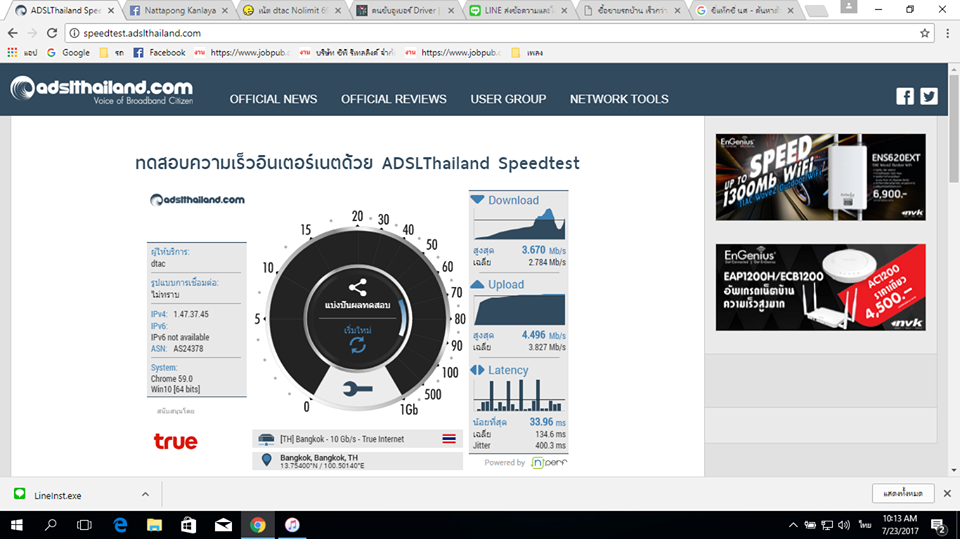Click the Thailand flag on the server row
960x539 pixels.
(x=449, y=439)
